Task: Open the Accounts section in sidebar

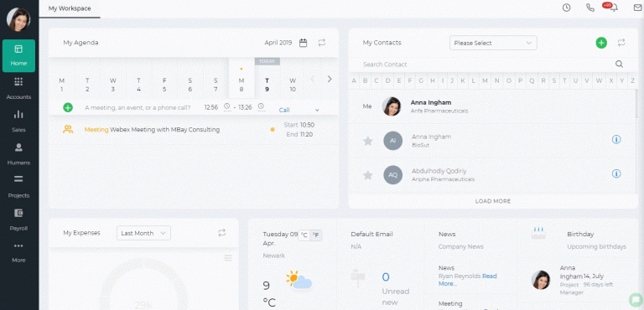Action: (x=18, y=89)
